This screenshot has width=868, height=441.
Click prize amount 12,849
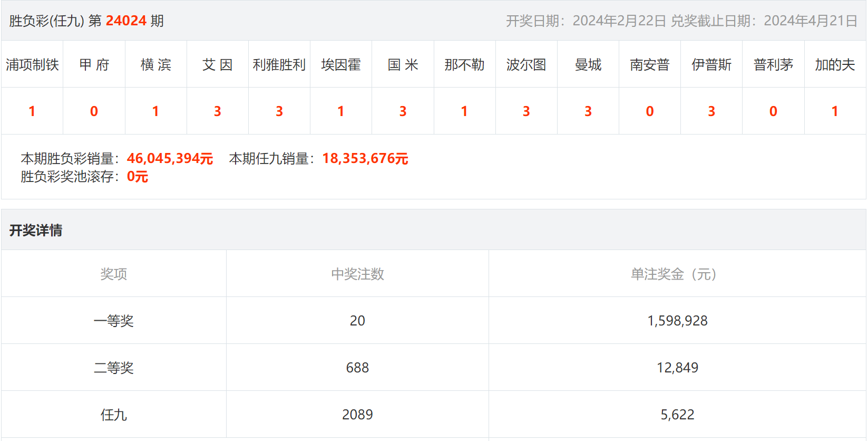click(x=677, y=368)
